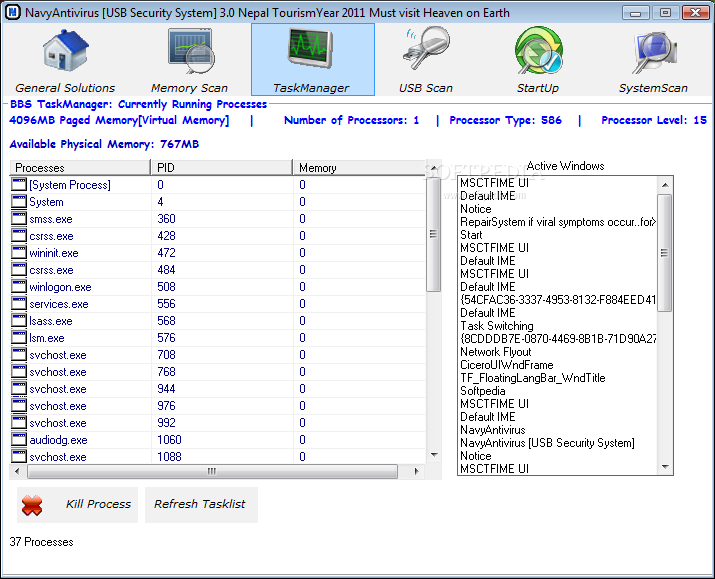715x579 pixels.
Task: Click the TaskManager tab label
Action: 311,88
